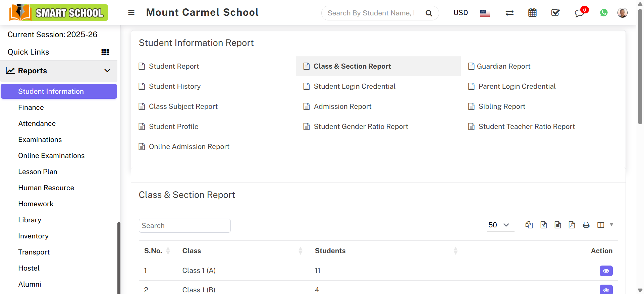The width and height of the screenshot is (644, 294).
Task: Click the WhatsApp icon in header
Action: click(604, 13)
